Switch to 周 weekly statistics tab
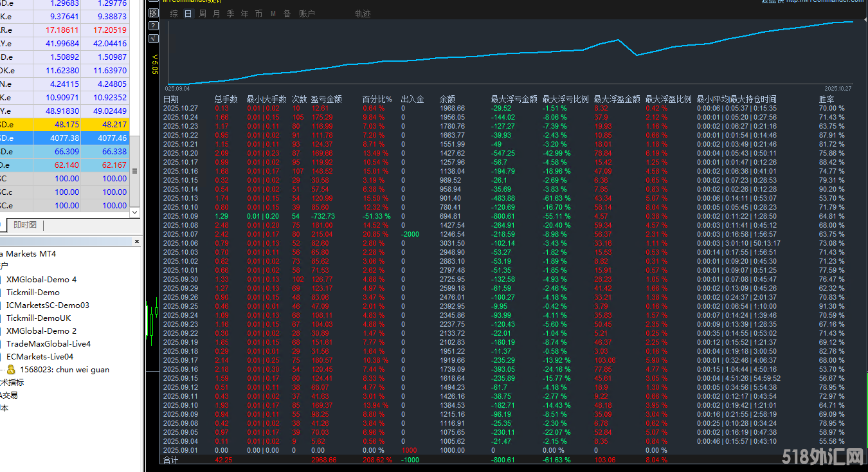This screenshot has height=472, width=868. click(x=203, y=14)
